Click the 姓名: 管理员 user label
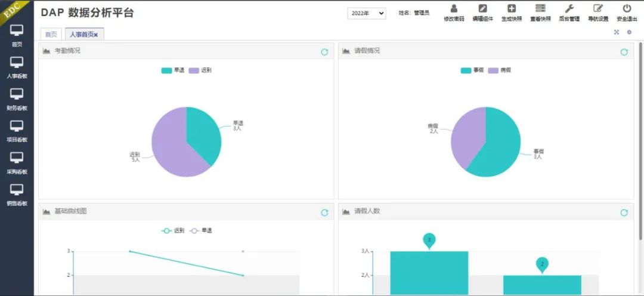Screen dimensions: 644x296 click(414, 13)
